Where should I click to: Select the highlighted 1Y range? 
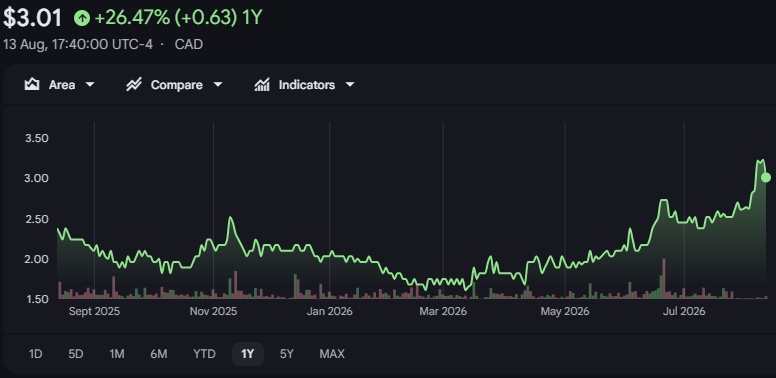point(247,354)
